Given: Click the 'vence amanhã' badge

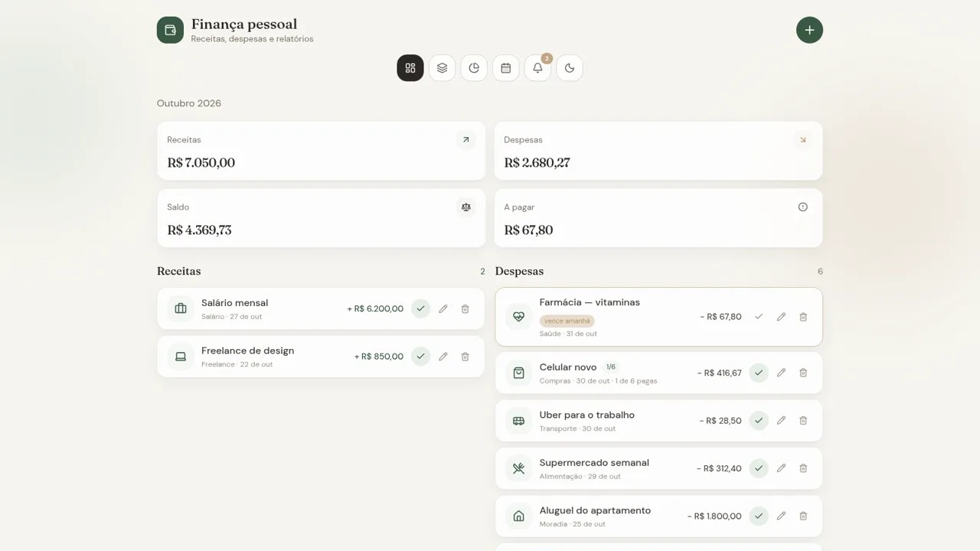Looking at the screenshot, I should (567, 321).
